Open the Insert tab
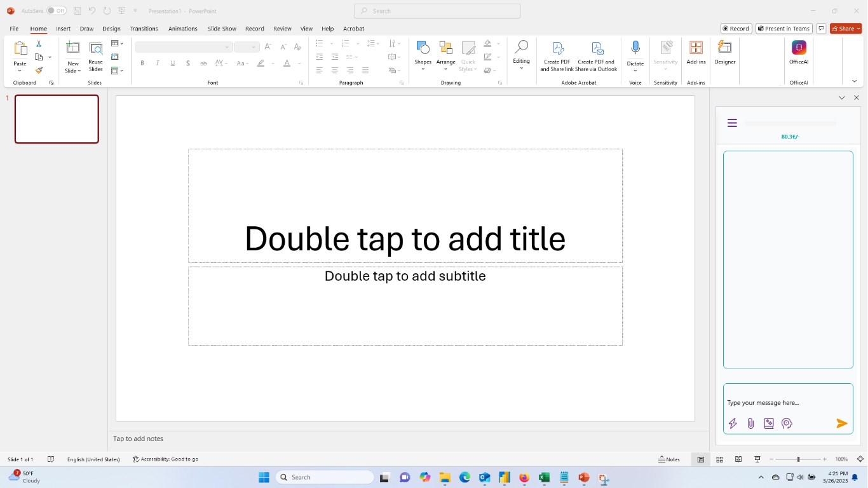This screenshot has width=868, height=488. [x=63, y=29]
